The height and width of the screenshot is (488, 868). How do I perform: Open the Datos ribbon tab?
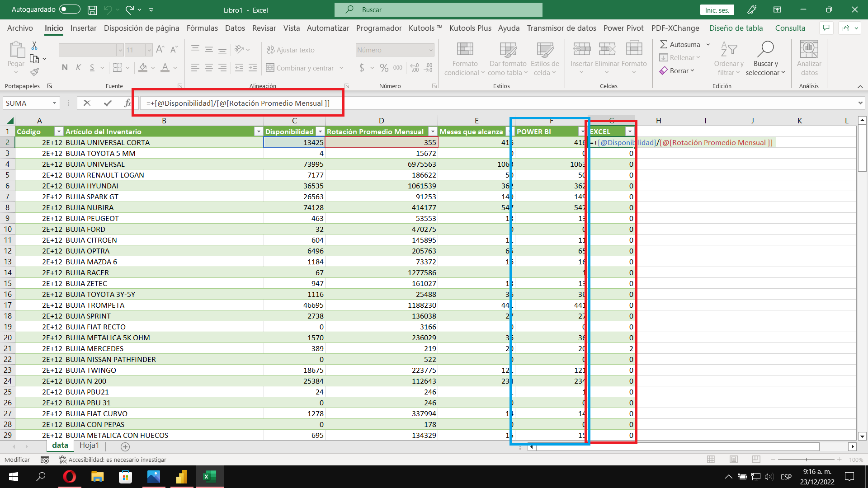pos(235,28)
